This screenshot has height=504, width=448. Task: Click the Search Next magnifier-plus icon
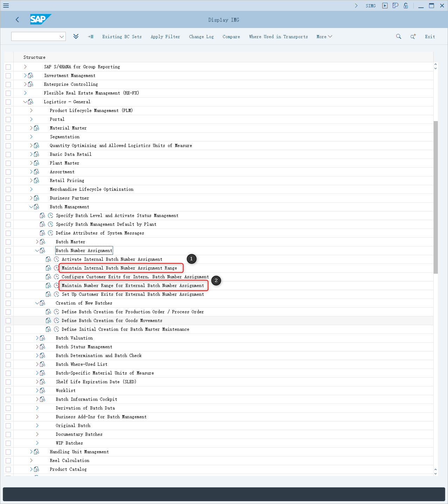point(413,36)
